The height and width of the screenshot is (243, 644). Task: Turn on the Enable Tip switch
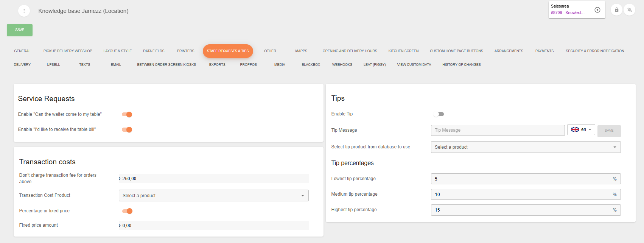tap(439, 114)
